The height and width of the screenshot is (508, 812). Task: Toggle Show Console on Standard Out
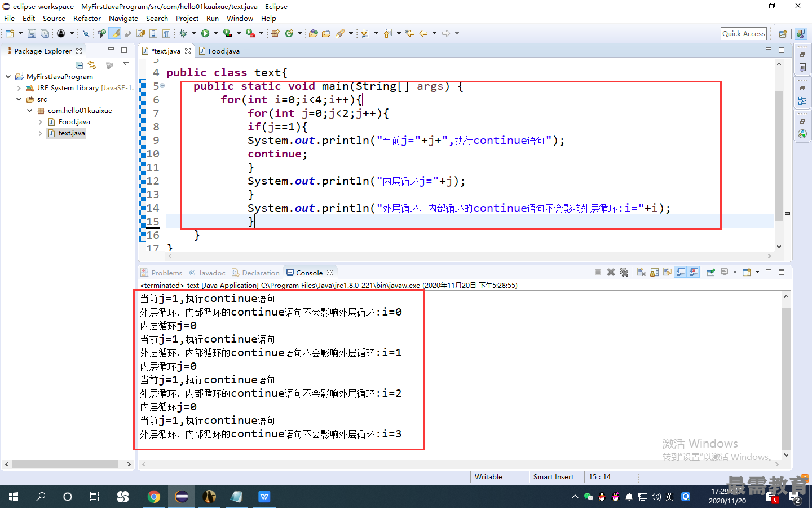pyautogui.click(x=681, y=272)
